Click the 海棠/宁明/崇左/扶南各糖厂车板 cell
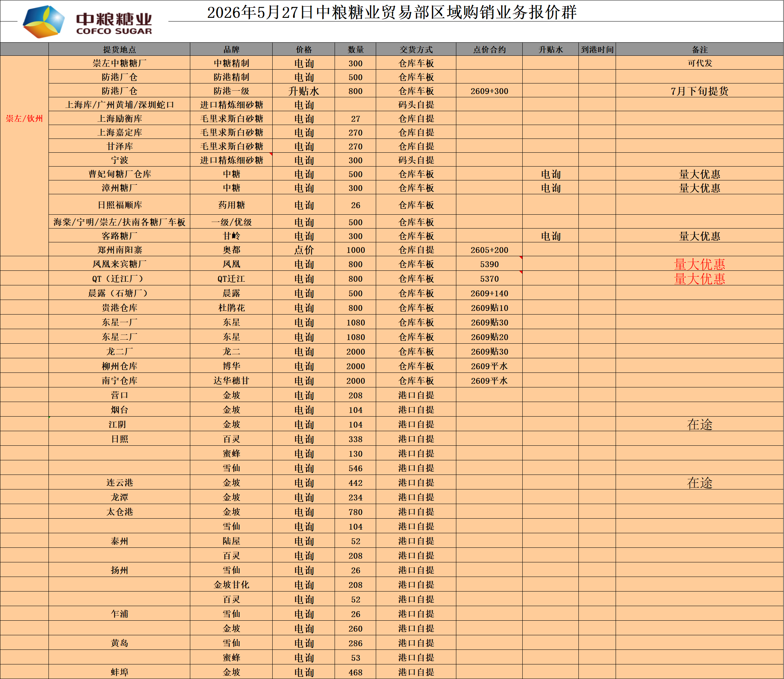 point(119,222)
